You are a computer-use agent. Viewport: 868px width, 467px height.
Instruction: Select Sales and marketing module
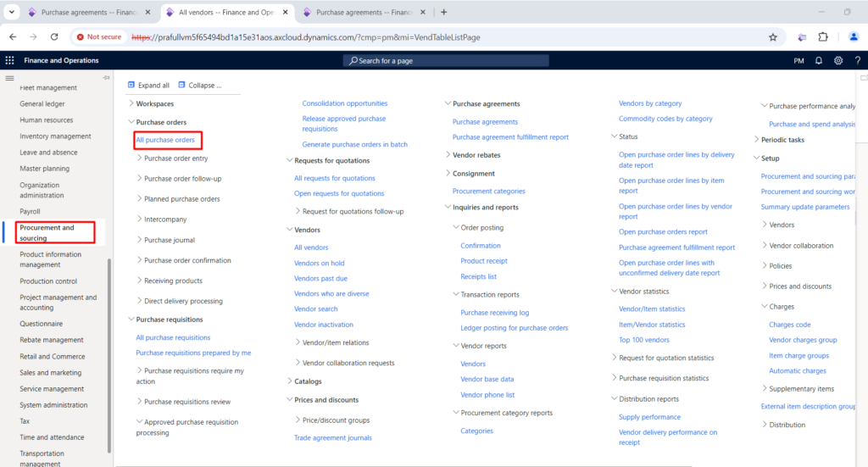[50, 373]
